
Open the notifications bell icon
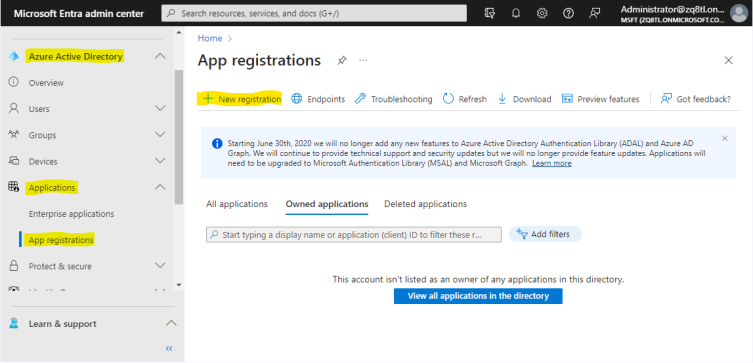pos(516,13)
